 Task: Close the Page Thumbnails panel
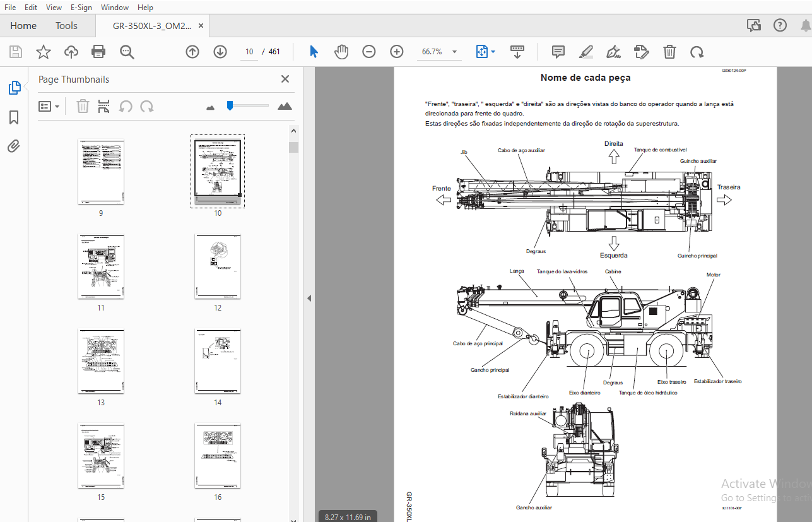coord(285,79)
